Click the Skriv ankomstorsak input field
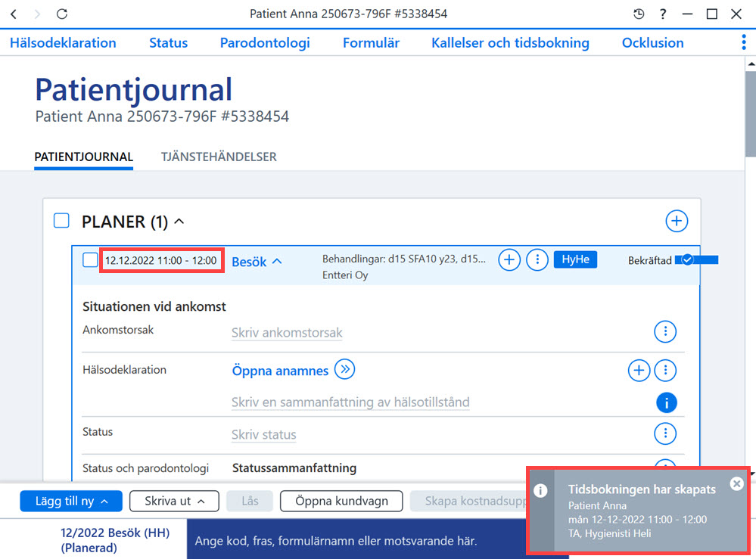This screenshot has height=559, width=756. pos(287,333)
